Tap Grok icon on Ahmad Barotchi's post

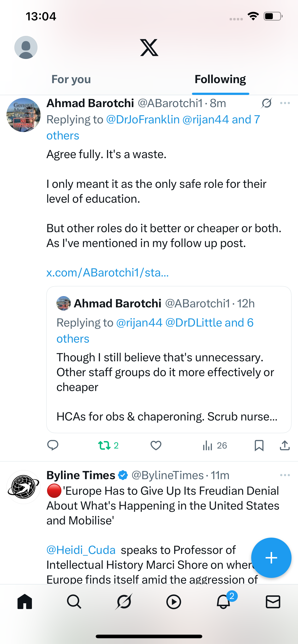(x=266, y=103)
